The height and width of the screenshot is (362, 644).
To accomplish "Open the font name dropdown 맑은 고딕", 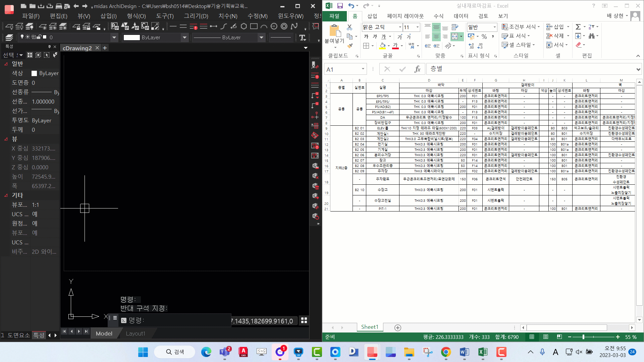I will [400, 27].
